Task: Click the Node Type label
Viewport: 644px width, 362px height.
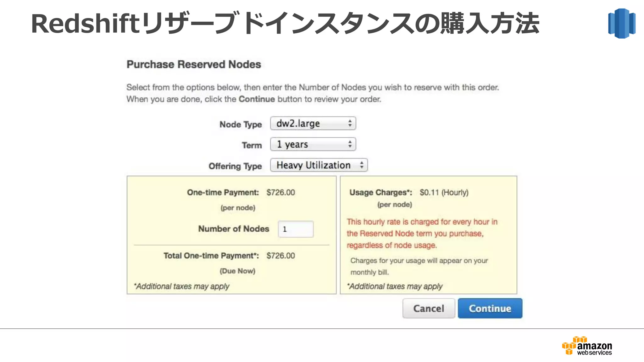Action: point(241,124)
